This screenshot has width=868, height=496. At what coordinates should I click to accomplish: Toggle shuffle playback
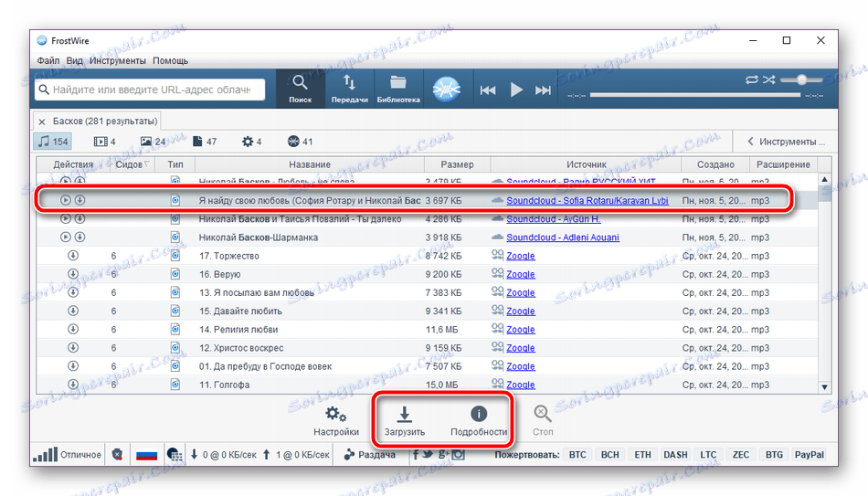[x=768, y=79]
